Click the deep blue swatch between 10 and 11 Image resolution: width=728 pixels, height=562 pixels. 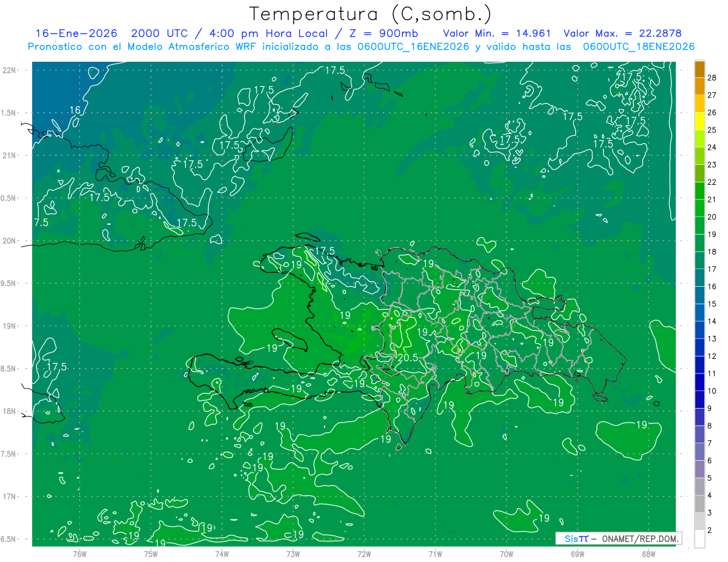699,383
